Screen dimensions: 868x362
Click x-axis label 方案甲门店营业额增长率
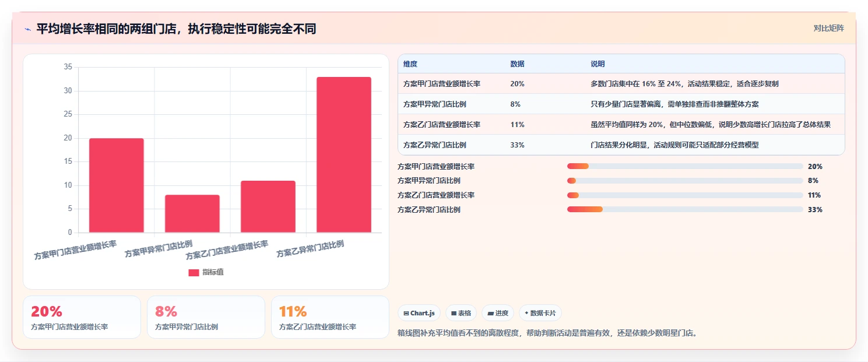75,249
